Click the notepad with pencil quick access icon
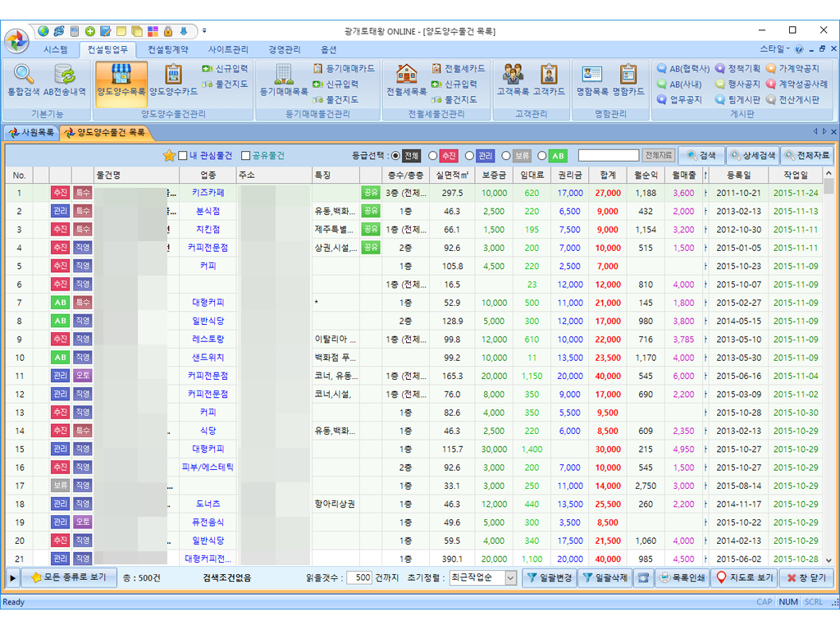The width and height of the screenshot is (840, 630). click(106, 31)
